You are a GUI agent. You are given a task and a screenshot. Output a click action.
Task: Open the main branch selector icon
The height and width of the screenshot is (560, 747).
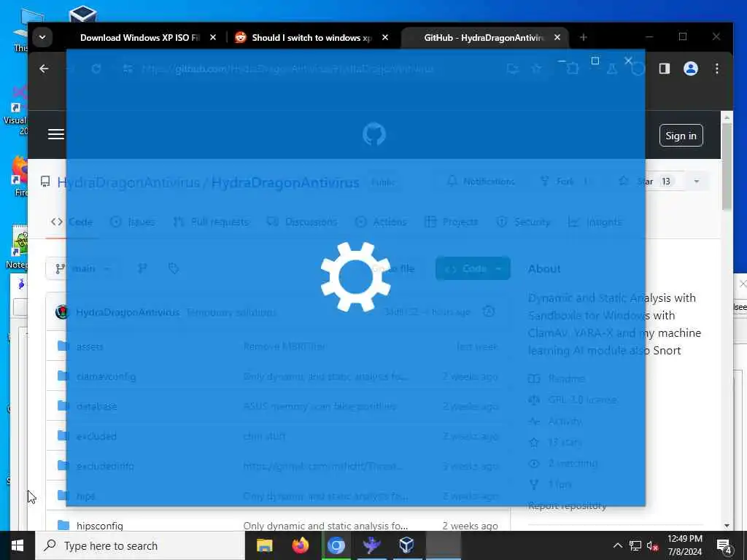tap(60, 268)
